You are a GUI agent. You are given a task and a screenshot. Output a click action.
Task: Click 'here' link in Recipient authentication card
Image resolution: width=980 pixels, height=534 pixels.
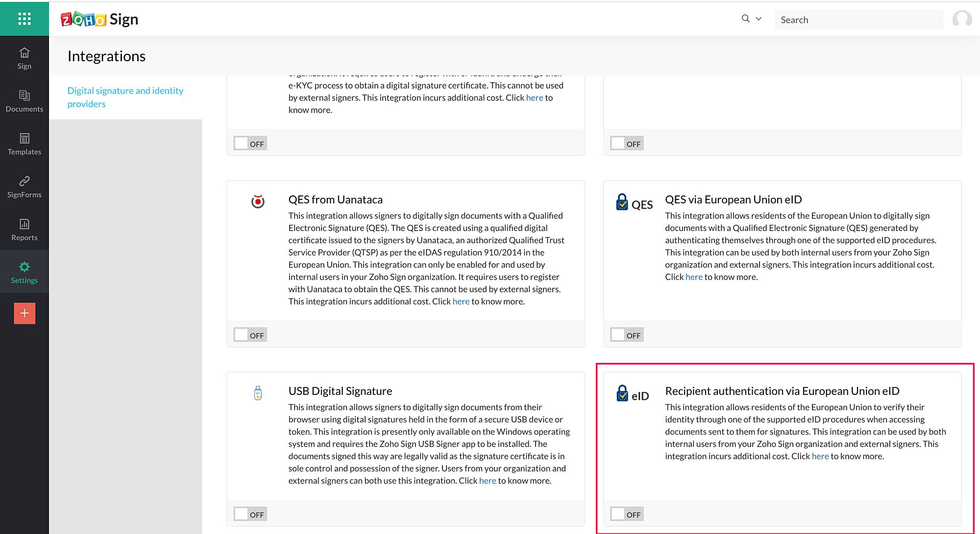point(820,456)
